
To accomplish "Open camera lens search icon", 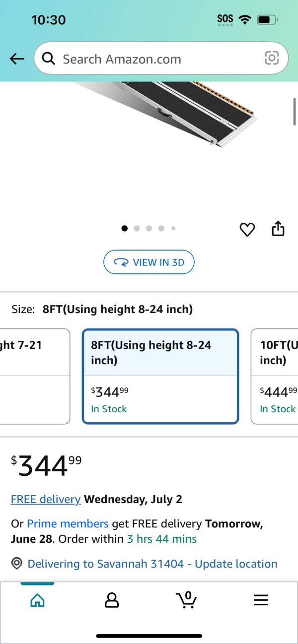I will pyautogui.click(x=272, y=59).
